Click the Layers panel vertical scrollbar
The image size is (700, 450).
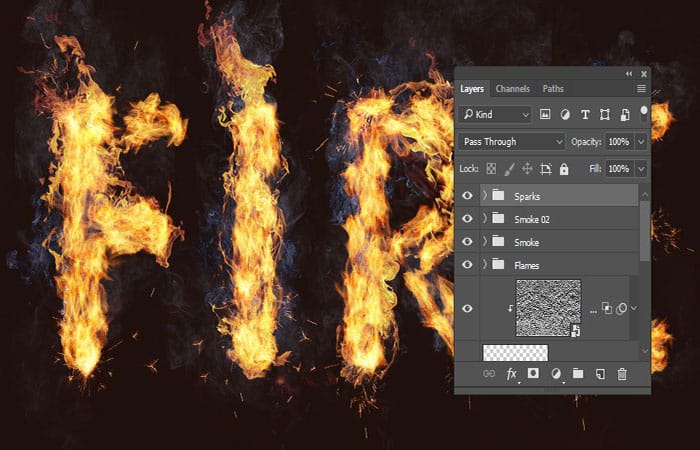coord(645,231)
